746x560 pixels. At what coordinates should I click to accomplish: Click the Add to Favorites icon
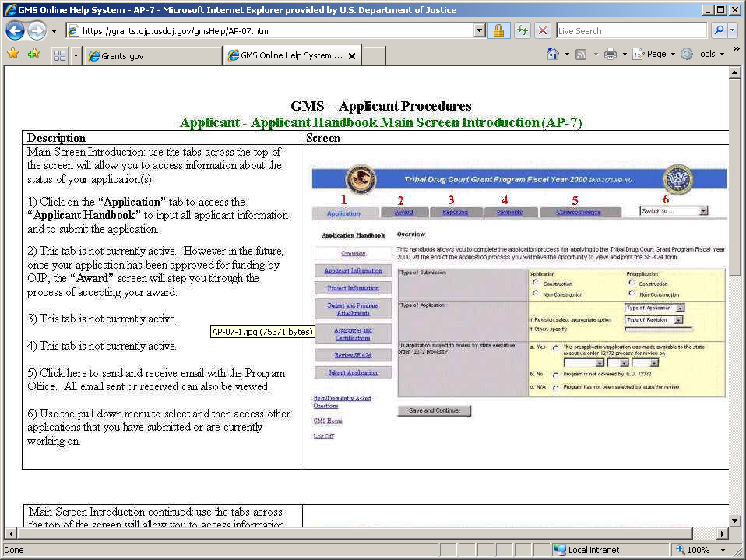(x=33, y=55)
